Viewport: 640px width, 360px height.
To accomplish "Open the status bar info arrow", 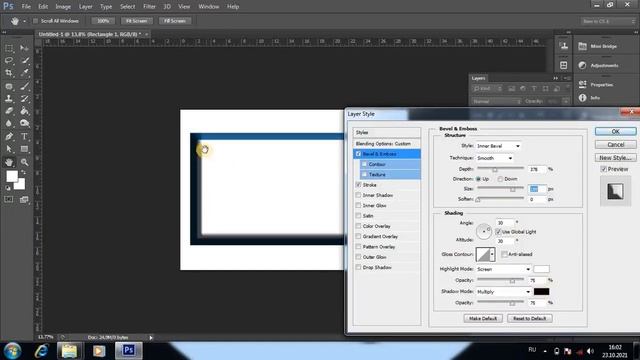I will coord(151,338).
